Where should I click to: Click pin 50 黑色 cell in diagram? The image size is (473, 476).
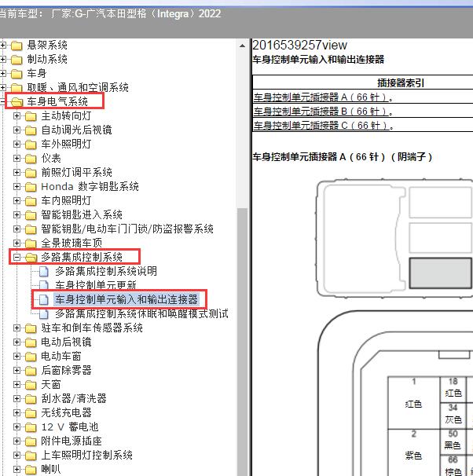[453, 441]
